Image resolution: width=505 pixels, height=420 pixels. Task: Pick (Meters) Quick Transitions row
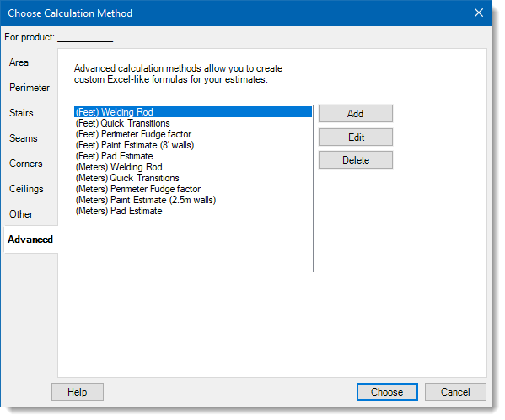click(193, 178)
